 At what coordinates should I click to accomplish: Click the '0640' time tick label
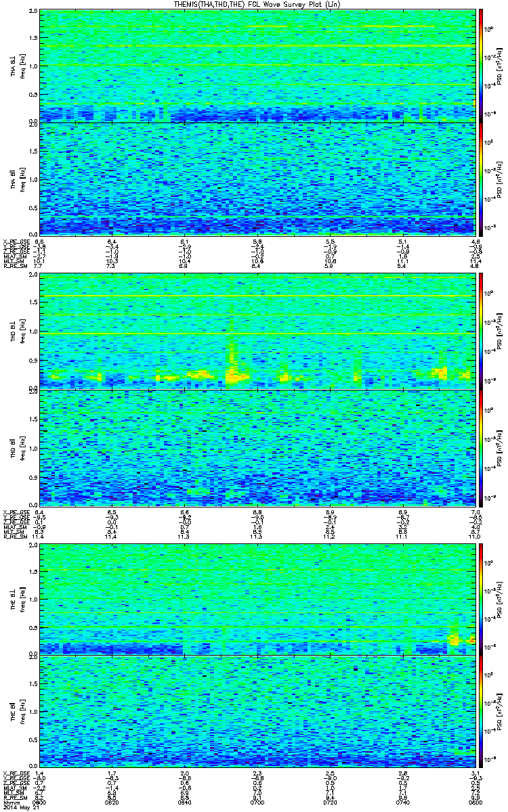pos(185,803)
